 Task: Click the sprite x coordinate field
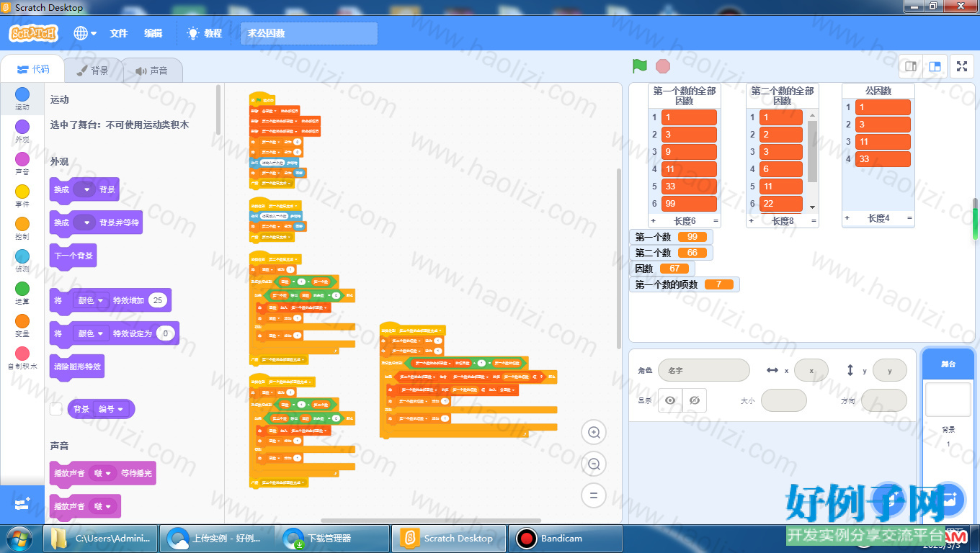pos(811,370)
